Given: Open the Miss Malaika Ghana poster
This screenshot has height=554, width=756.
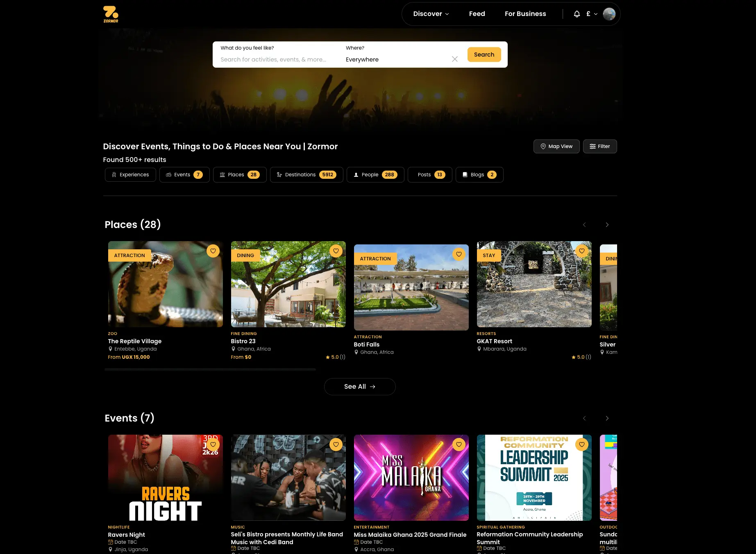Looking at the screenshot, I should pos(411,478).
